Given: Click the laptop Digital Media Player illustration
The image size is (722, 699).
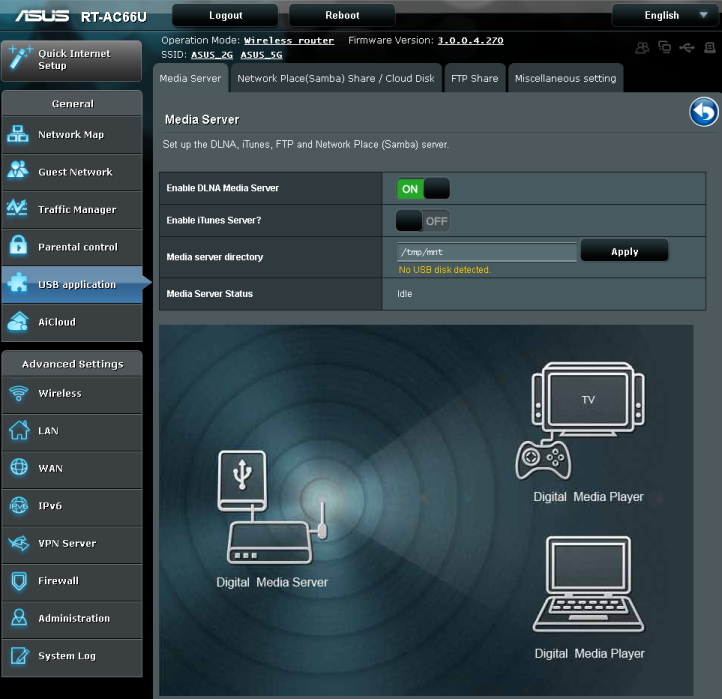Looking at the screenshot, I should (x=588, y=584).
